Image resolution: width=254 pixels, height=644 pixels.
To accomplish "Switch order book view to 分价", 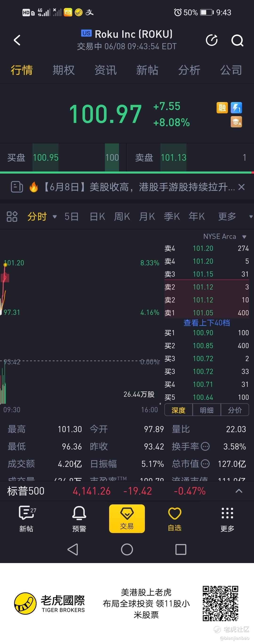I will pyautogui.click(x=235, y=410).
